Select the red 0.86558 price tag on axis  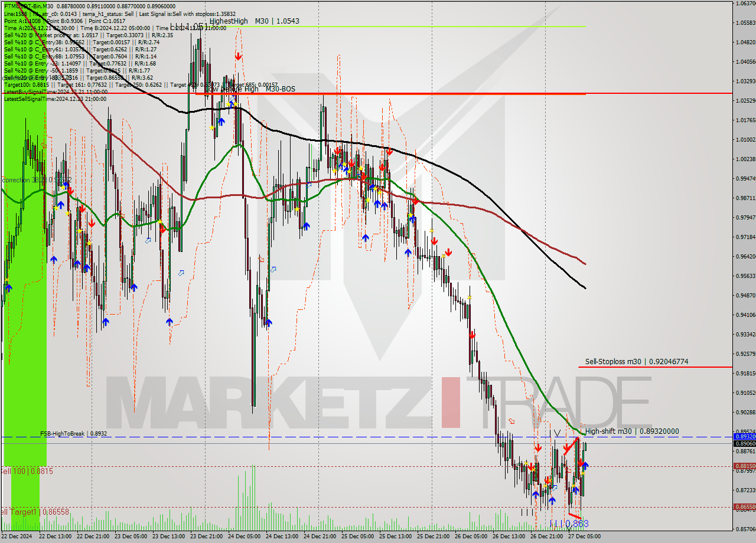point(744,506)
